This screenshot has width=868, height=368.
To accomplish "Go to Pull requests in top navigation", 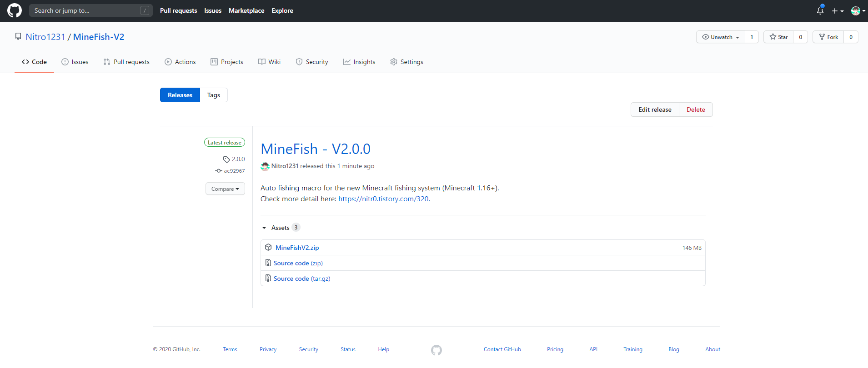I will tap(178, 10).
